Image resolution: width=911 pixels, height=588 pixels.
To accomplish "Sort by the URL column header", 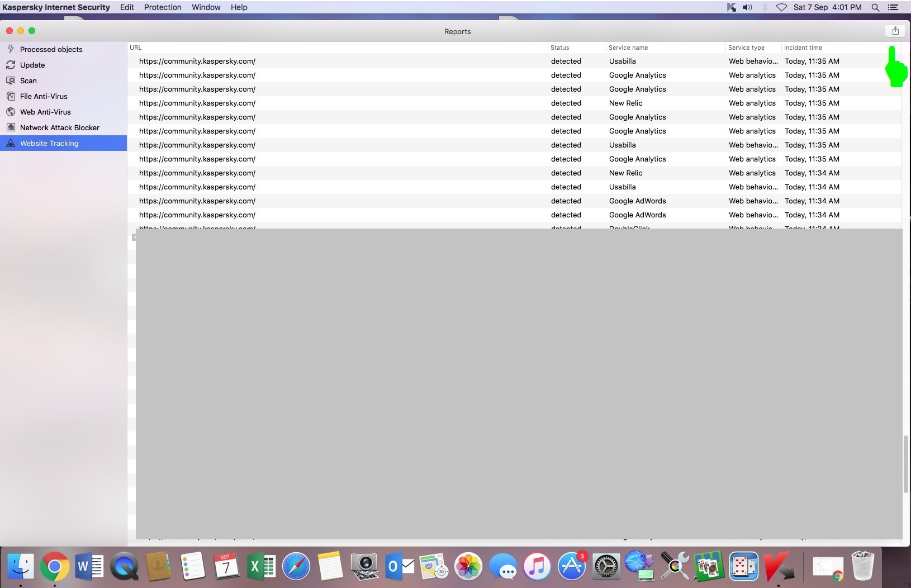I will (338, 48).
